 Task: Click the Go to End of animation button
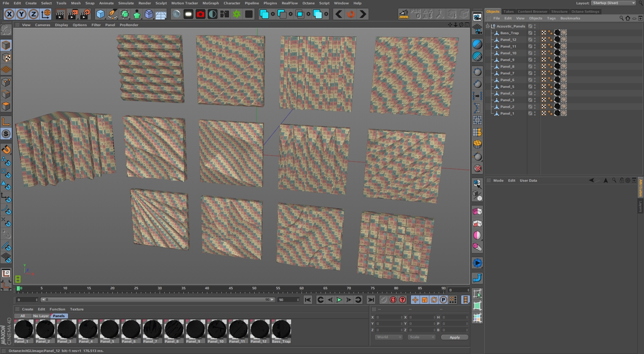371,300
